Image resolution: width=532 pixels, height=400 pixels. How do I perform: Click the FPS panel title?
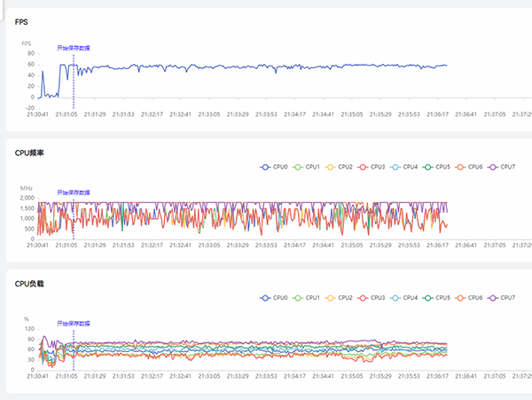[x=21, y=21]
